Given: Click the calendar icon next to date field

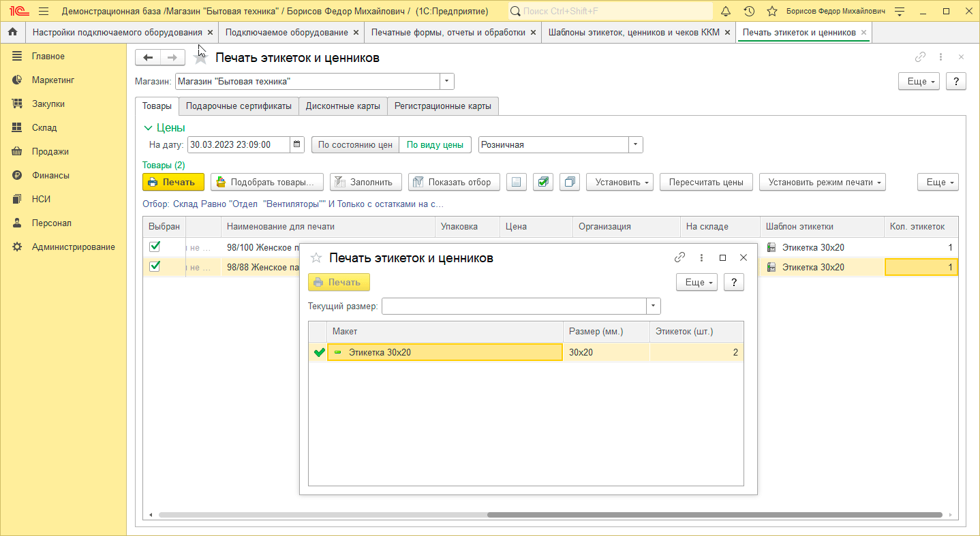Looking at the screenshot, I should point(297,144).
